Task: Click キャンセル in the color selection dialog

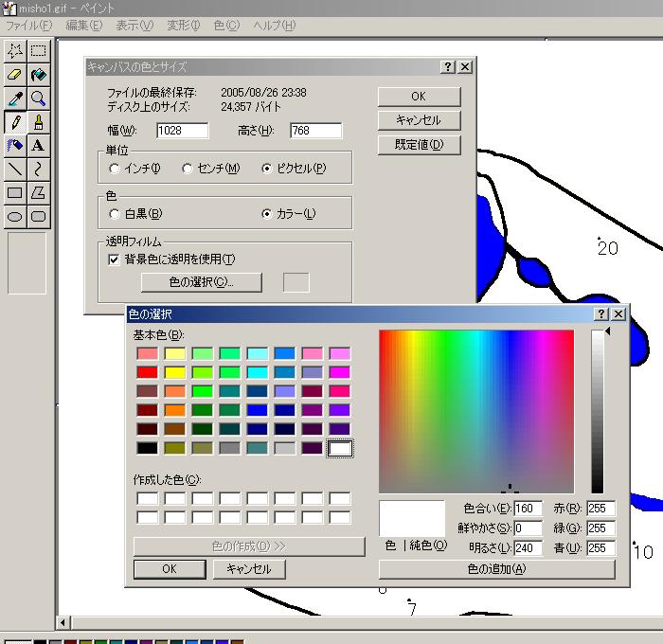Action: coord(248,569)
